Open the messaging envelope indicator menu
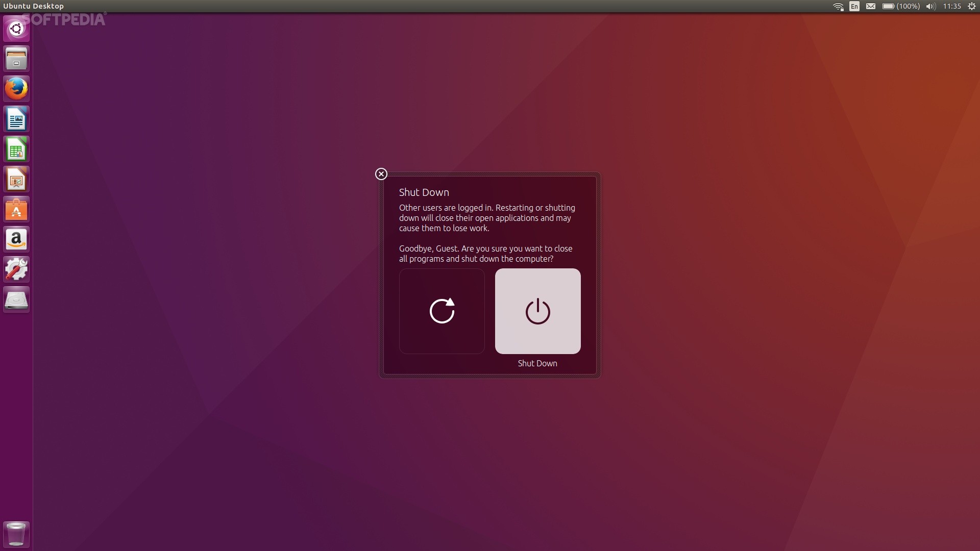 [871, 6]
